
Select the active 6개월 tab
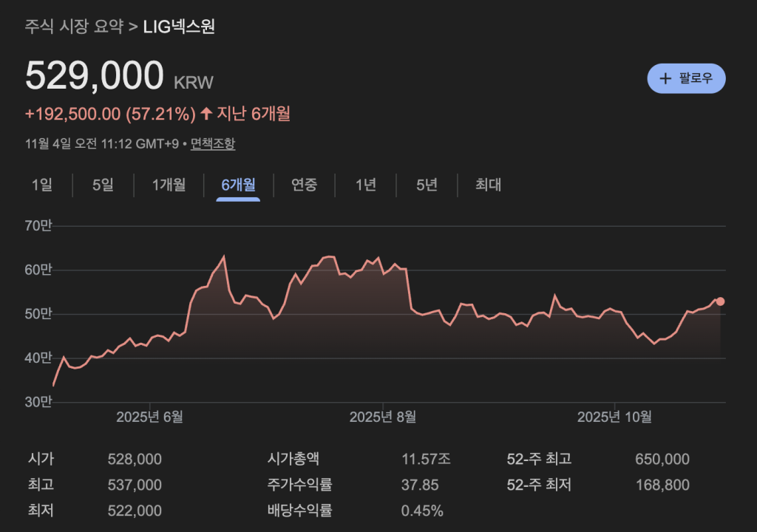tap(238, 185)
